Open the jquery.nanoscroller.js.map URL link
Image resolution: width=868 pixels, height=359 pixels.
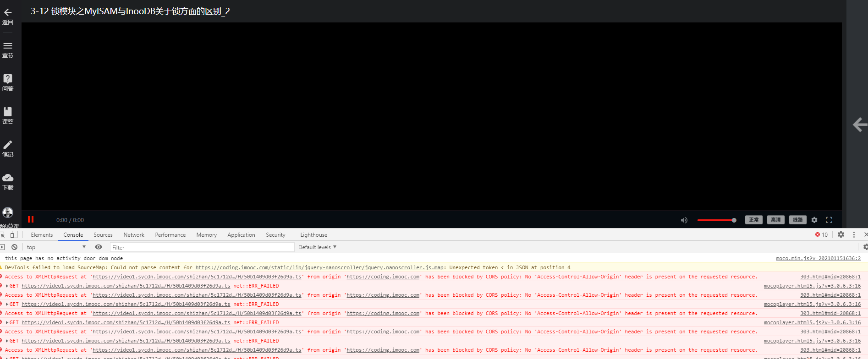319,267
